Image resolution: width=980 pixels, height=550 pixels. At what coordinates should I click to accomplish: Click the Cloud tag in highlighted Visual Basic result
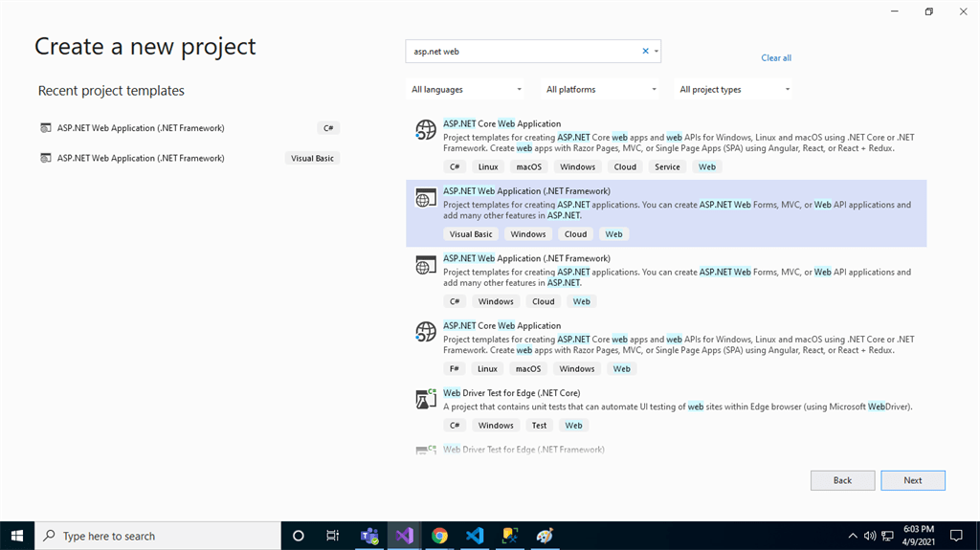pos(575,234)
